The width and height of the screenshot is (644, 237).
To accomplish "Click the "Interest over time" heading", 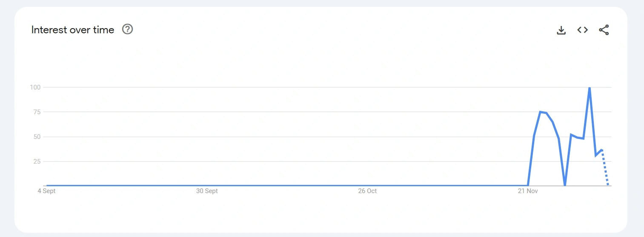I will (73, 30).
